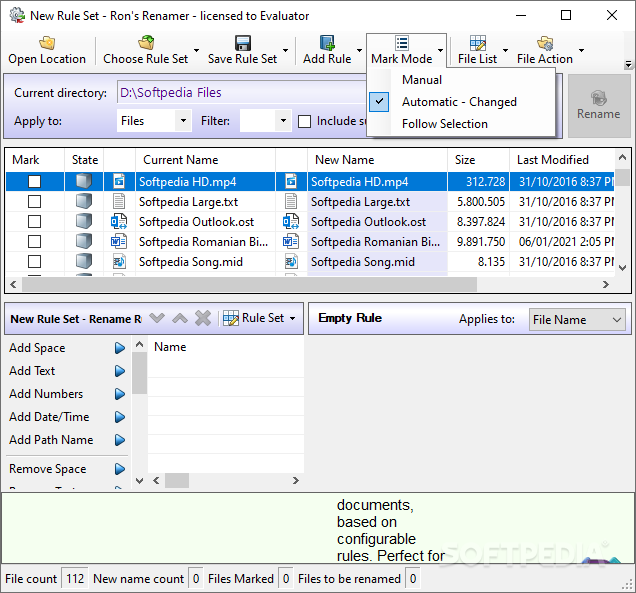The height and width of the screenshot is (593, 636).
Task: Expand the File Action dropdown arrow
Action: [581, 50]
